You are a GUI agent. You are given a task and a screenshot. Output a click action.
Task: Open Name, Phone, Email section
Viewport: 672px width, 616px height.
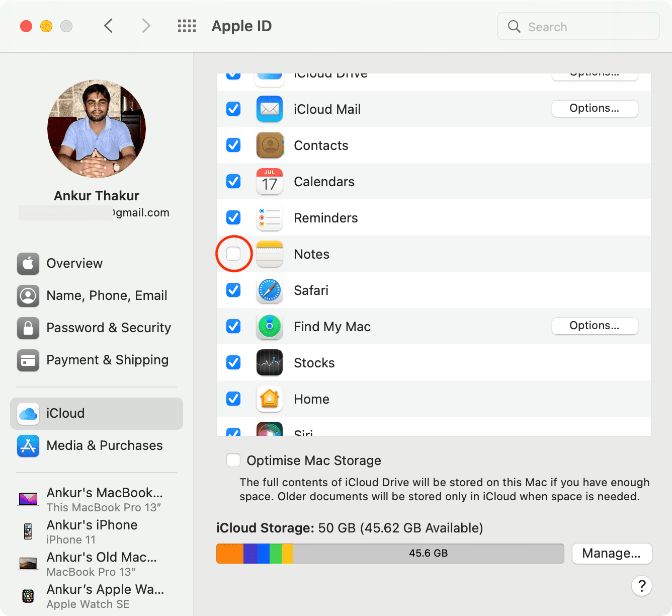[x=97, y=295]
